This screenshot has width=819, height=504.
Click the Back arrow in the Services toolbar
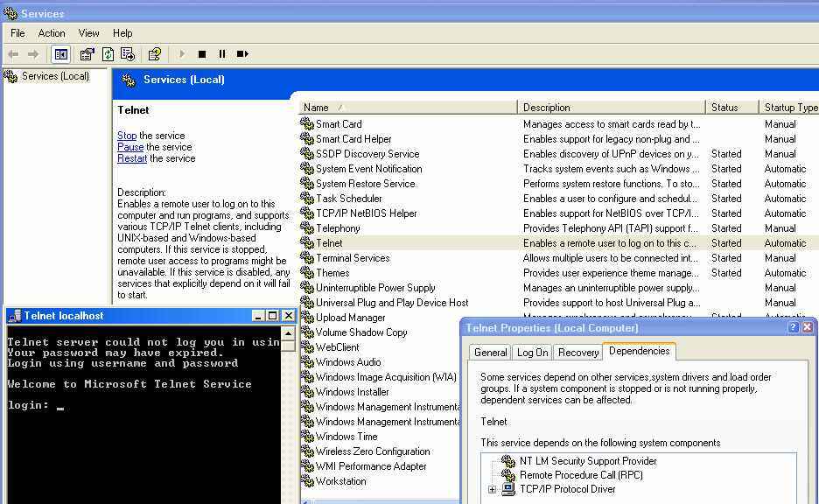[x=13, y=53]
